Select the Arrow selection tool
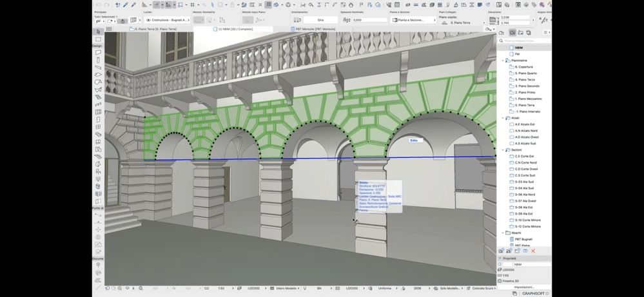The width and height of the screenshot is (644, 297). click(x=98, y=31)
